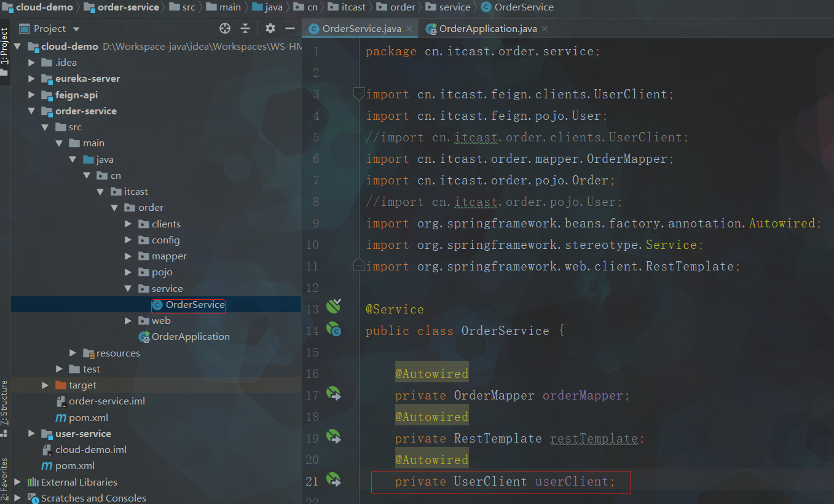Expand the config package arrow
This screenshot has height=504, width=834.
[x=128, y=240]
